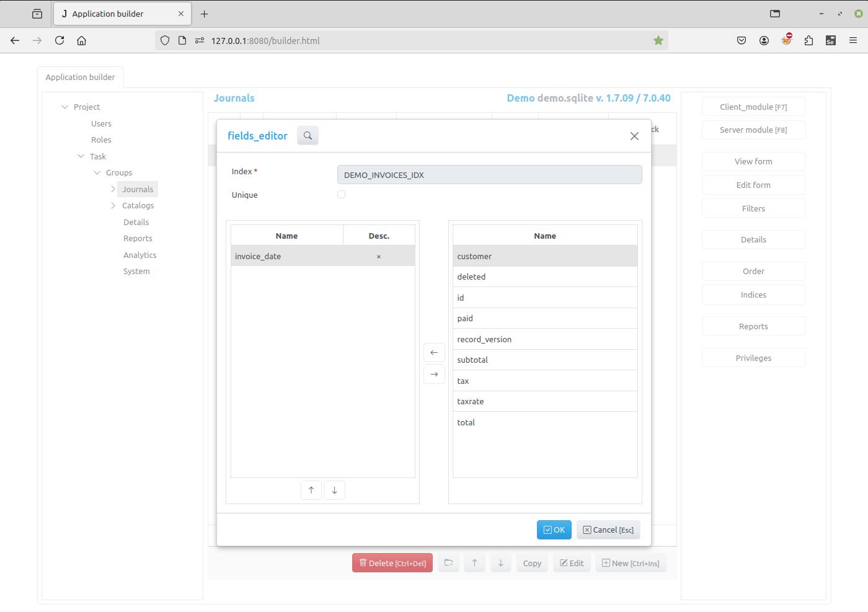The width and height of the screenshot is (868, 612).
Task: Confirm the index with the OK button
Action: click(554, 530)
